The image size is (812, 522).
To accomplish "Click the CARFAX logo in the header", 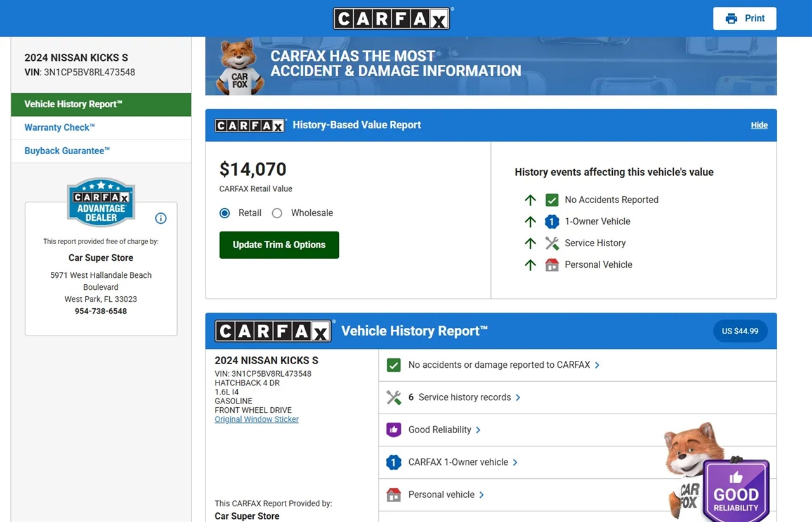I will click(391, 18).
